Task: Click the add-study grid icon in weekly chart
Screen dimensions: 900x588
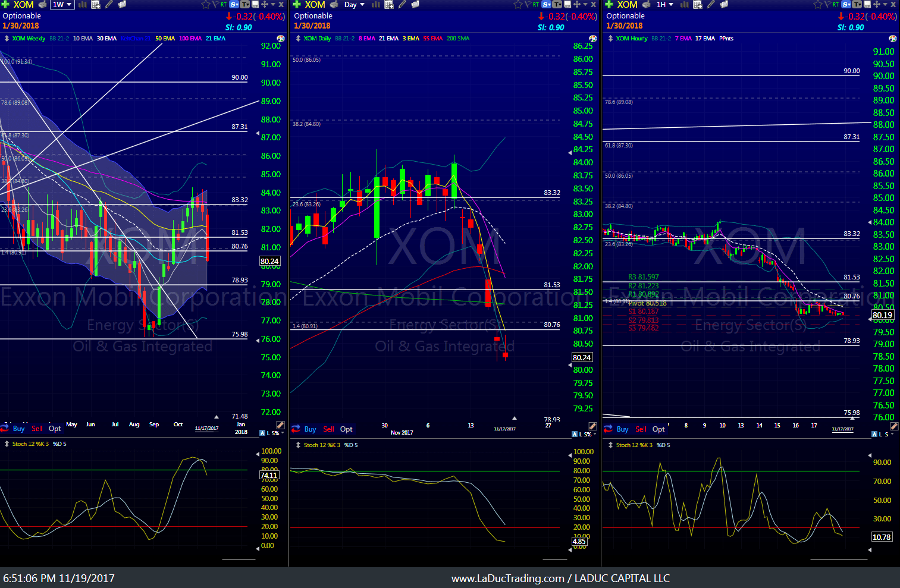Action: 96,4
